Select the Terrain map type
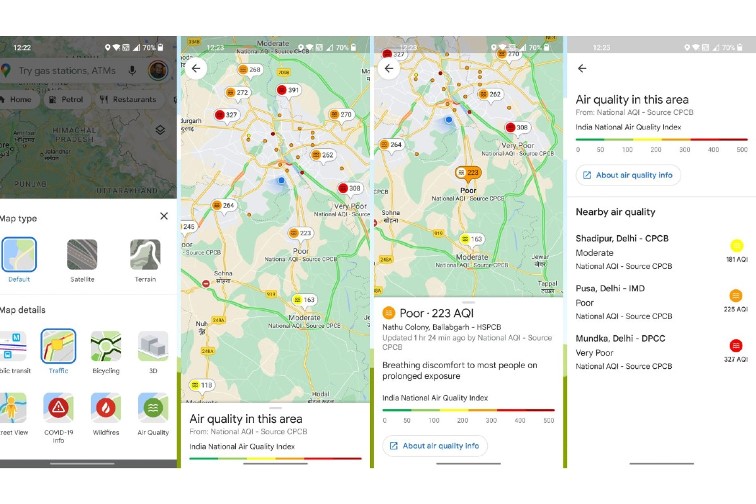The height and width of the screenshot is (504, 756). pyautogui.click(x=145, y=260)
